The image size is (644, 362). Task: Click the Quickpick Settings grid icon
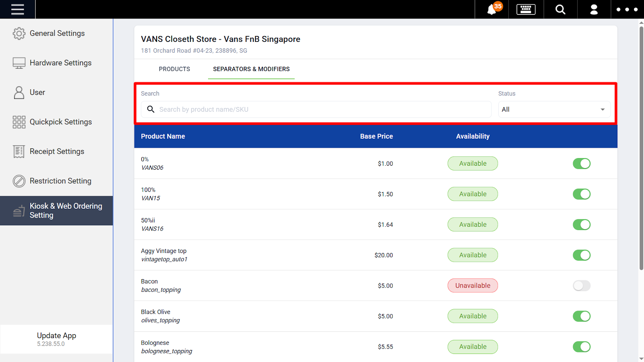(19, 122)
